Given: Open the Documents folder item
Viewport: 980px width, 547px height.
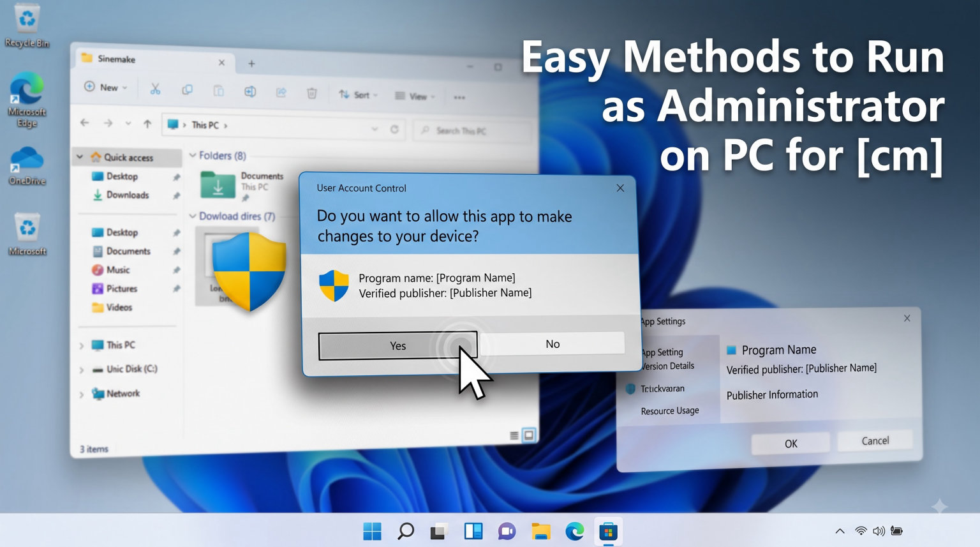Looking at the screenshot, I should click(x=241, y=185).
